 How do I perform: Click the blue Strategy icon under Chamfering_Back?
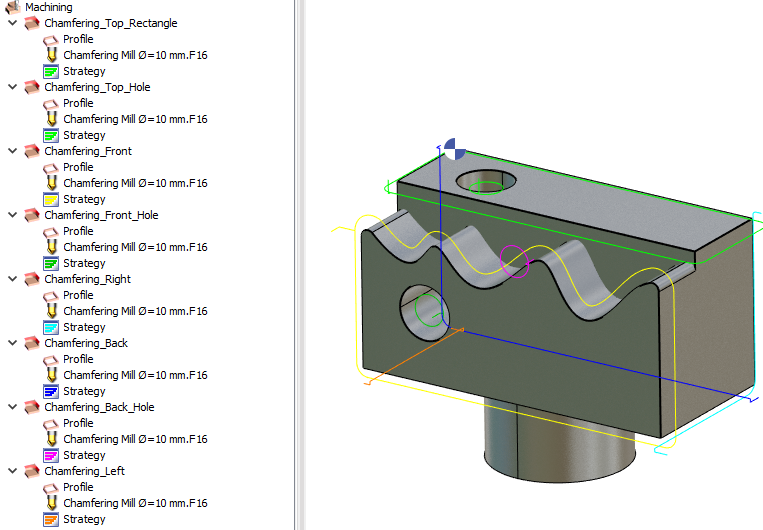point(51,391)
